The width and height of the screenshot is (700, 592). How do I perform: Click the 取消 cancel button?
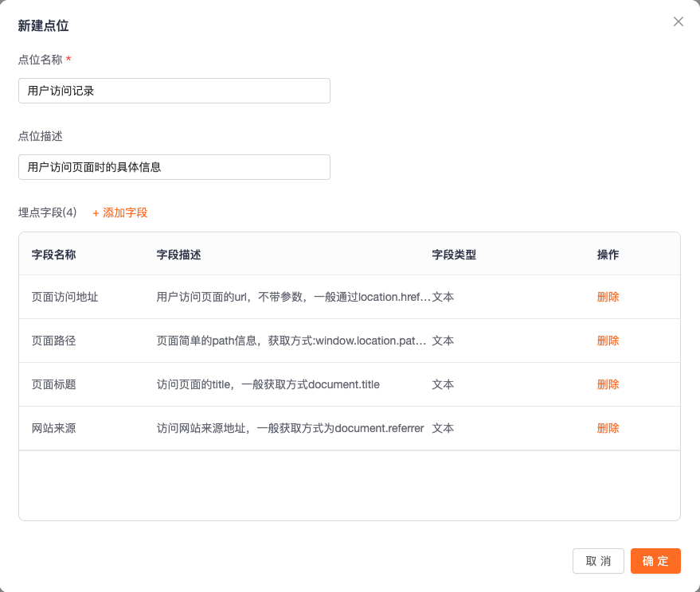(x=598, y=561)
